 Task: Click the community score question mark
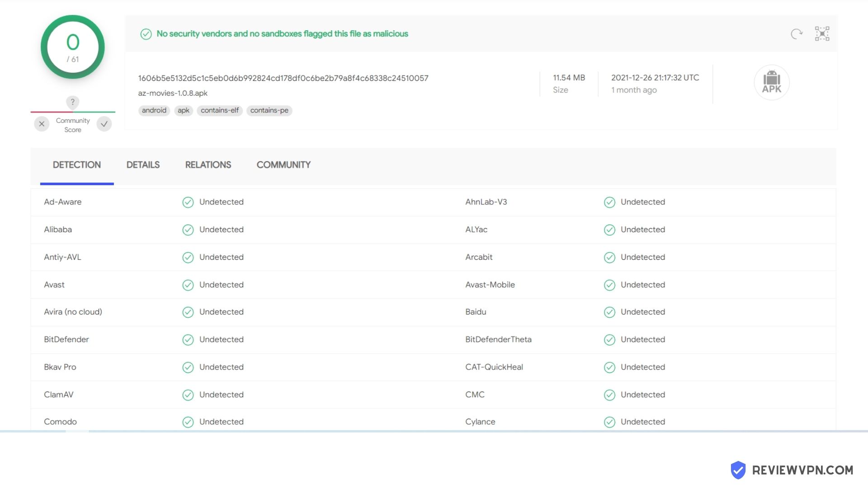[72, 102]
